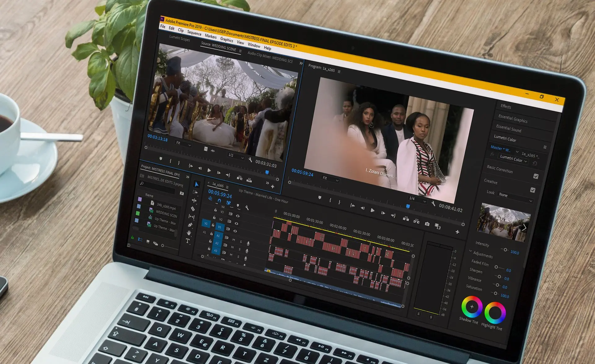
Task: Open Program monitor button editor plus
Action: click(x=457, y=232)
